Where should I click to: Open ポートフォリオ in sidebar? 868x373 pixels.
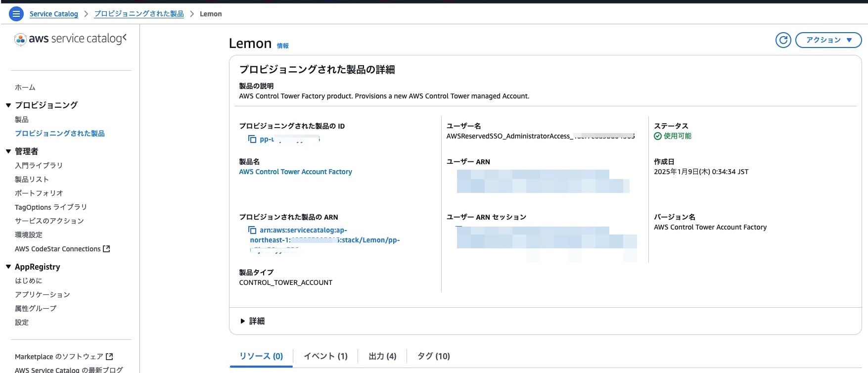pos(39,193)
